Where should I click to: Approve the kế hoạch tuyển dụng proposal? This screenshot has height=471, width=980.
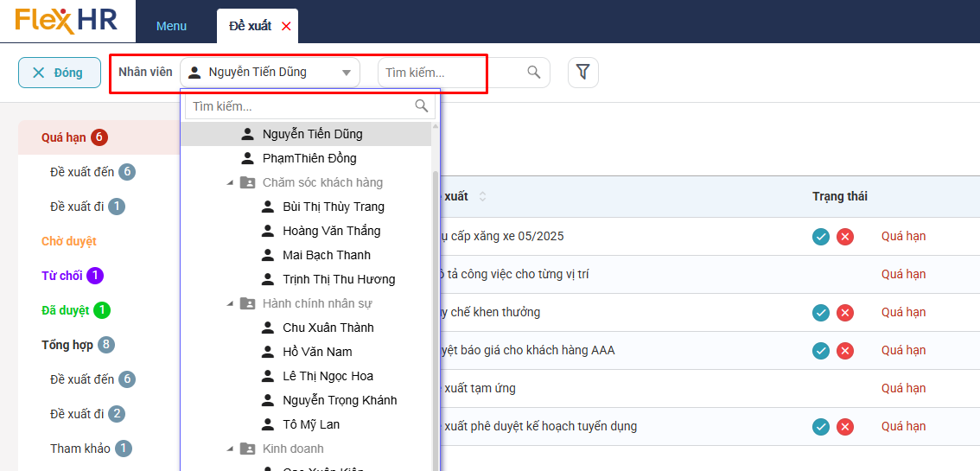(x=821, y=427)
